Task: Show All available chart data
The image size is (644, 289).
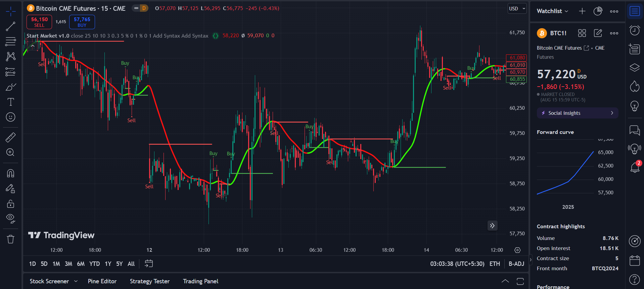Action: (131, 264)
